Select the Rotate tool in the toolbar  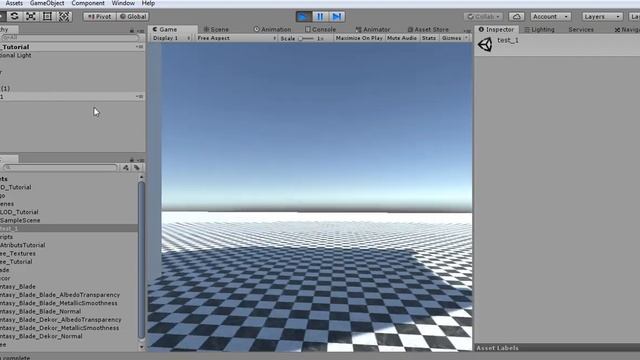click(14, 16)
